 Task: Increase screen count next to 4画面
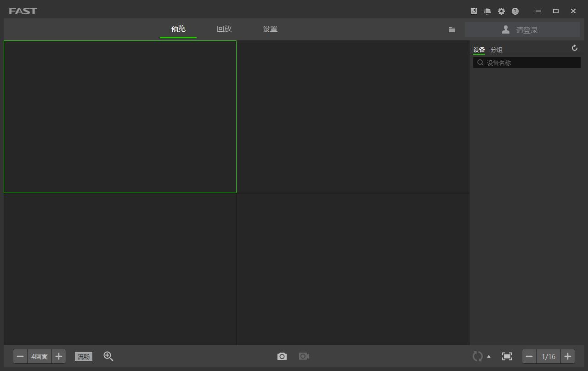59,356
